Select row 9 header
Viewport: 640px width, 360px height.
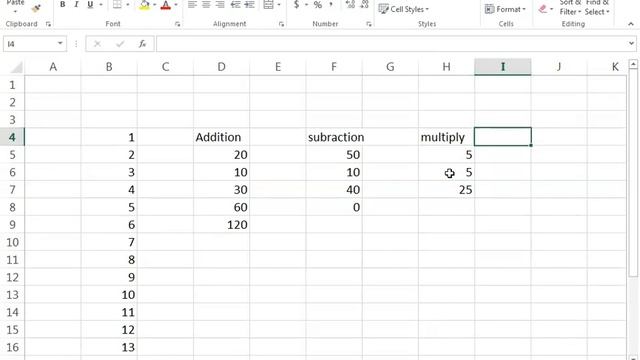[x=12, y=225]
